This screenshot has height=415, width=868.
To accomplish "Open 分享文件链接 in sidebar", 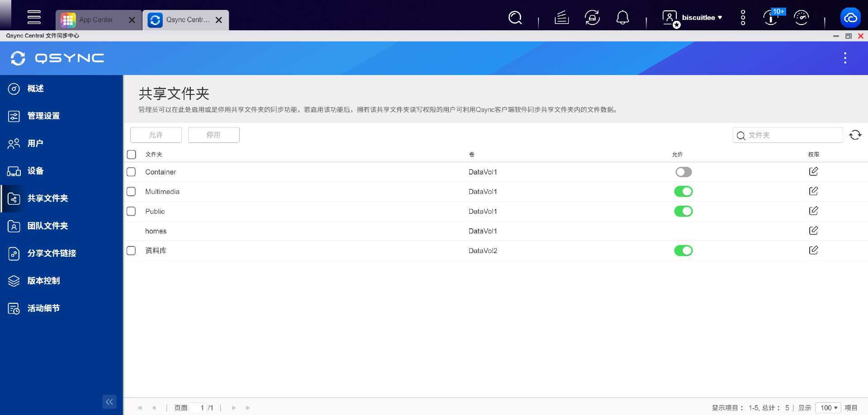I will click(61, 253).
